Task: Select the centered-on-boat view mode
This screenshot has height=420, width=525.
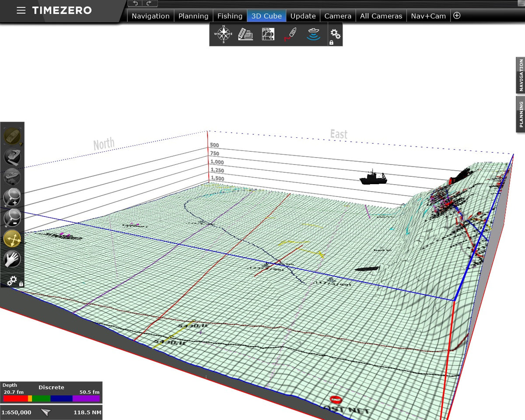Action: click(12, 135)
